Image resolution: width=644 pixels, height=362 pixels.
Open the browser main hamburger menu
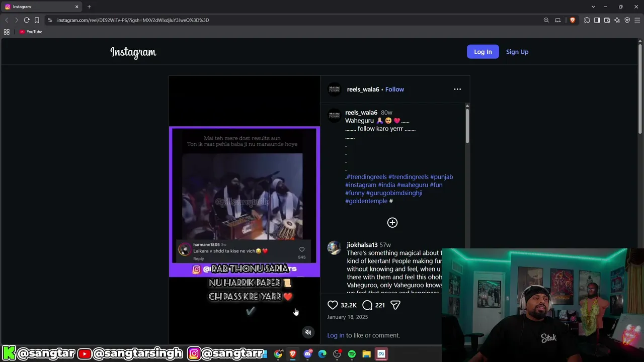click(637, 20)
